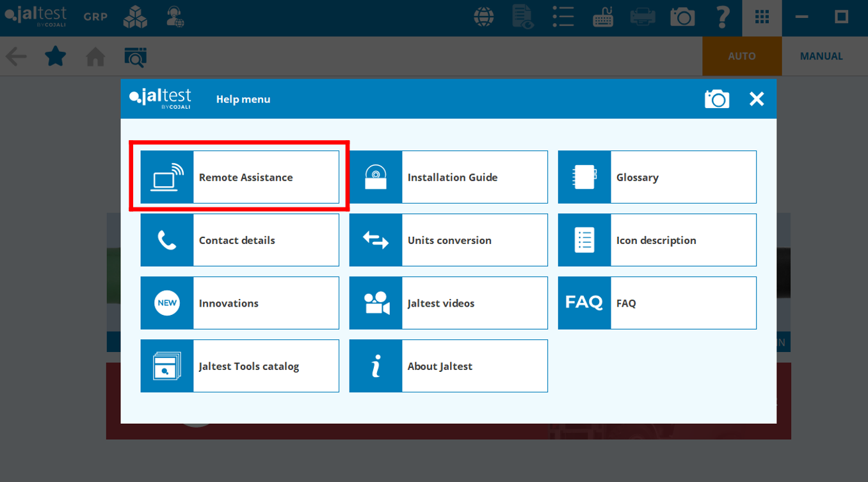Click the vehicle search magnifier icon

click(x=135, y=57)
